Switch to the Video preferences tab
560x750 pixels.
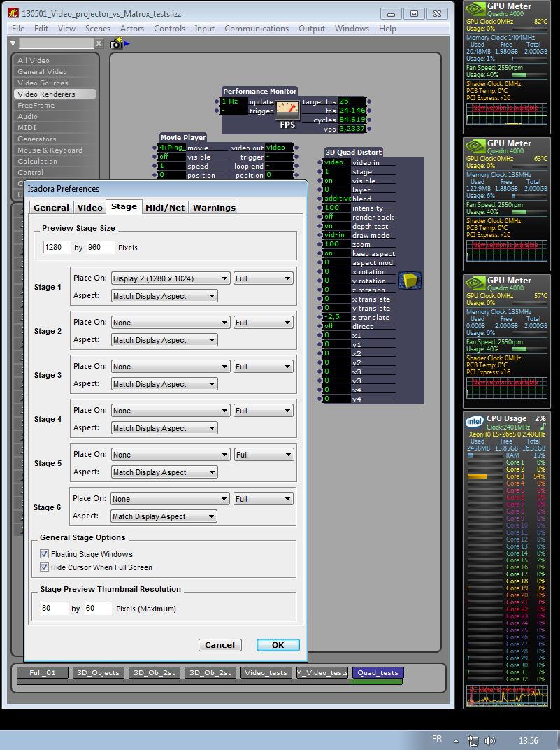point(89,208)
